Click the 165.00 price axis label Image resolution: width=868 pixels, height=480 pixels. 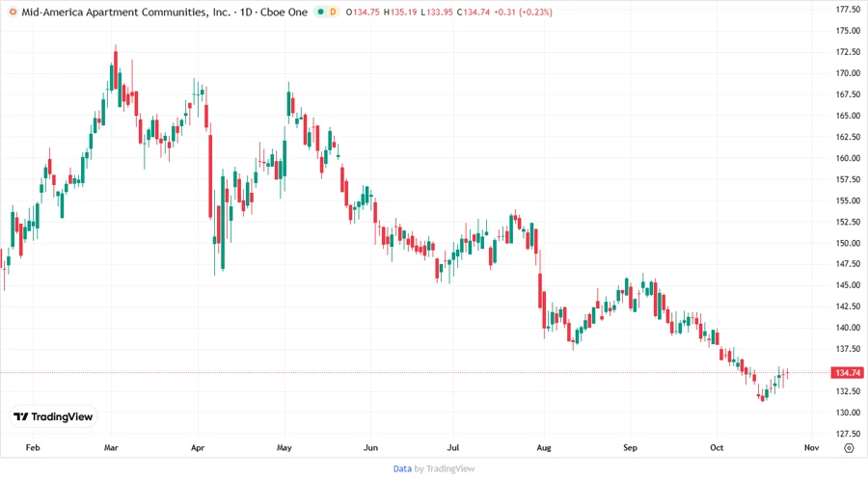848,116
